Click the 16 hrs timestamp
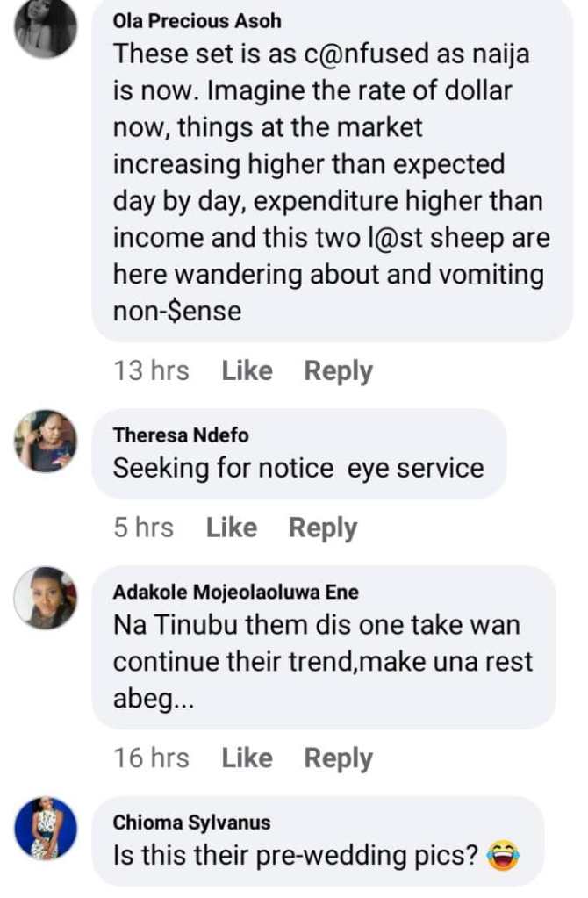Image resolution: width=588 pixels, height=898 pixels. click(x=151, y=758)
